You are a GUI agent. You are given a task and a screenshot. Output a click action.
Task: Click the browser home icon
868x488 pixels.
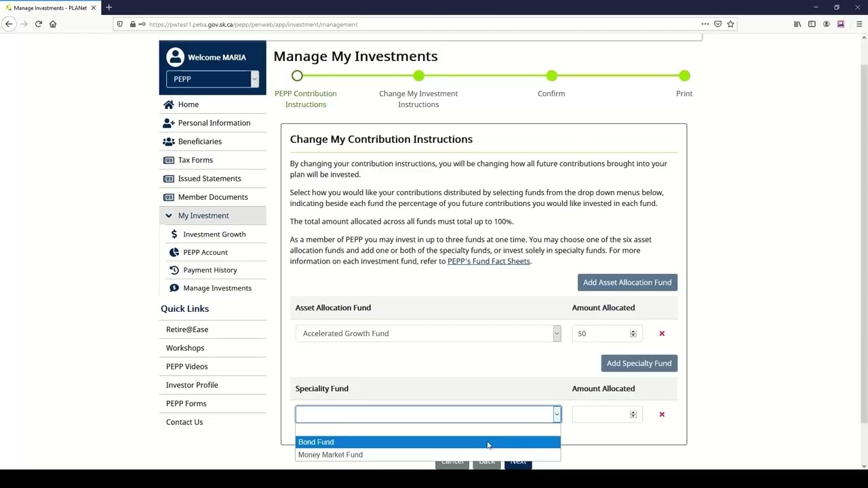coord(53,24)
